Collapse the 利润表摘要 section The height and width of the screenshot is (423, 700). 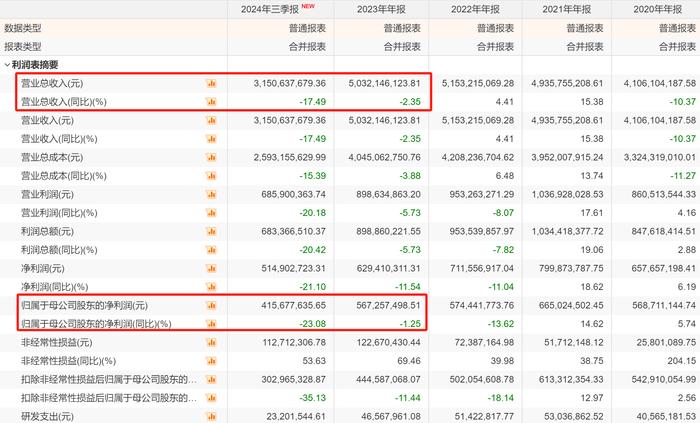point(7,65)
